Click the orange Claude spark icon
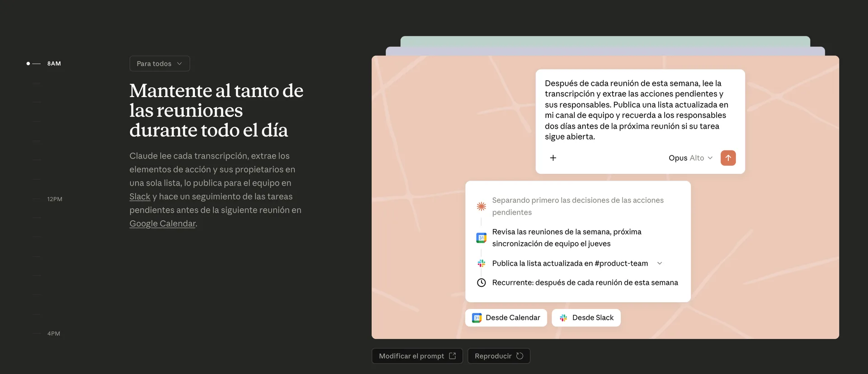 click(481, 206)
